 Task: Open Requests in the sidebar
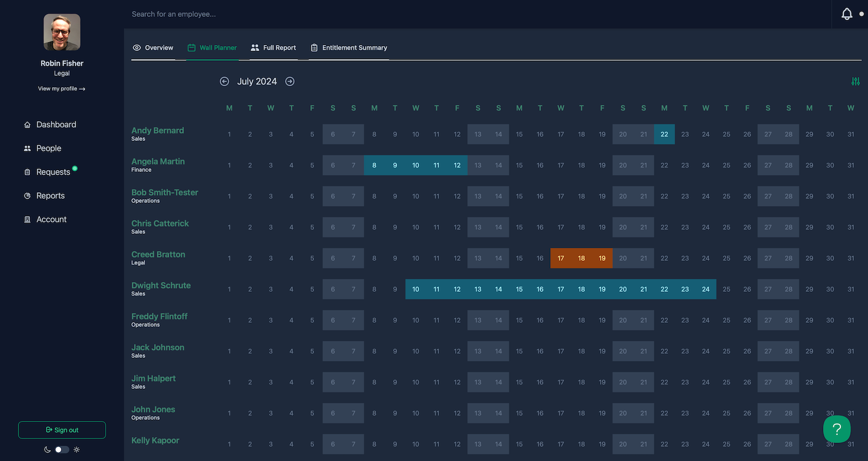[53, 172]
